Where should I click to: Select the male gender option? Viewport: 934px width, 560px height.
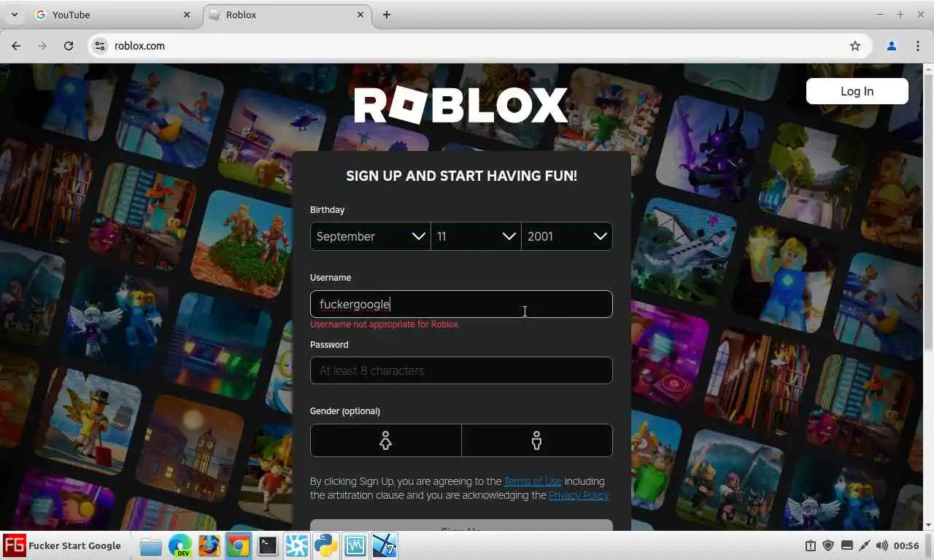[x=537, y=440]
